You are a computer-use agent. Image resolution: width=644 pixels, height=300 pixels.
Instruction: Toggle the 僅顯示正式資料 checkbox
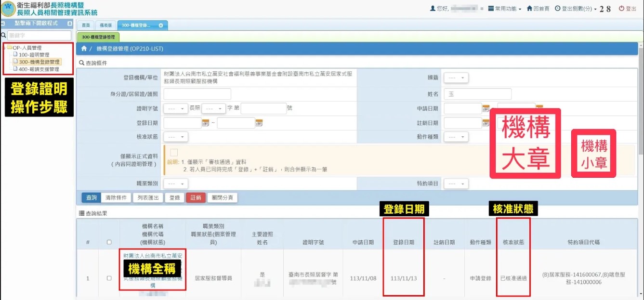pos(174,153)
